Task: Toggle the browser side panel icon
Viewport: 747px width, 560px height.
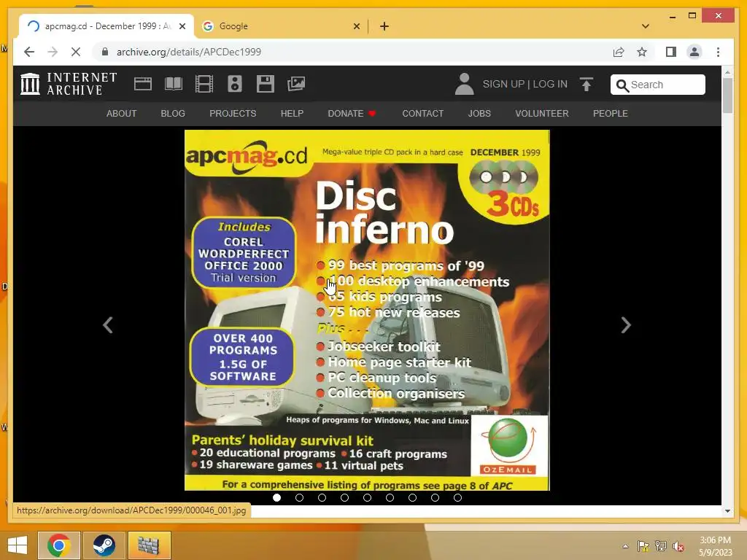Action: click(x=671, y=52)
